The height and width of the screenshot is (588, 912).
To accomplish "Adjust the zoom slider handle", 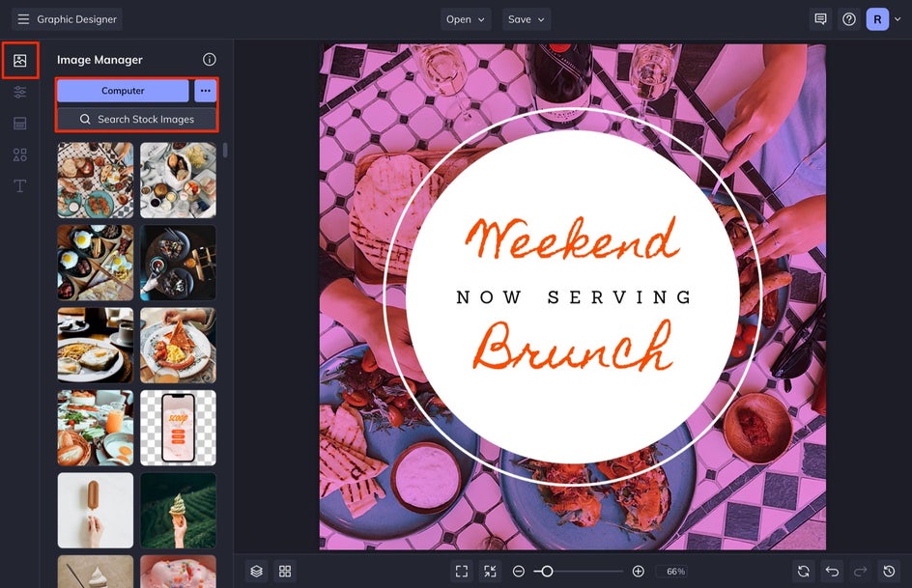I will (546, 572).
